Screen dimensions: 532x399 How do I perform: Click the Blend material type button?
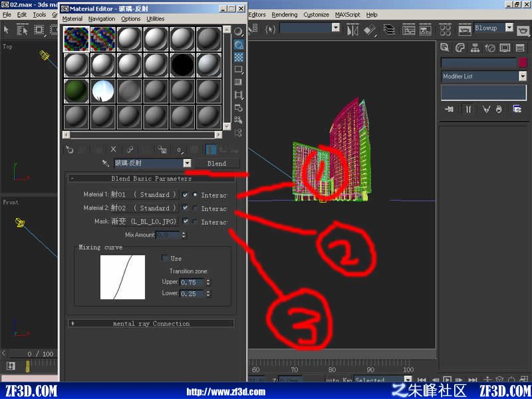tap(217, 163)
